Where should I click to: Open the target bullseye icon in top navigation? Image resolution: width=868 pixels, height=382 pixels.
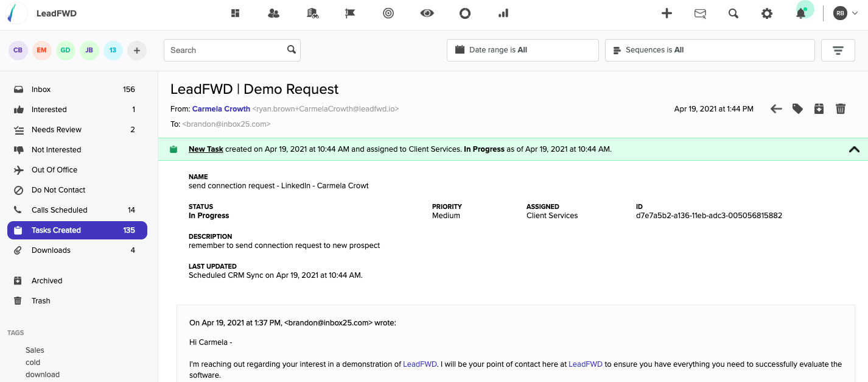(388, 13)
